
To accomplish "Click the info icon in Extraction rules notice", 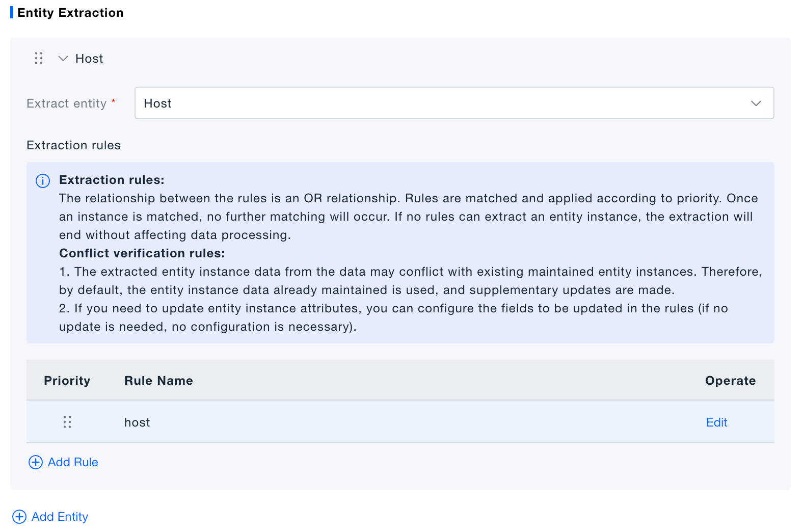I will (x=43, y=181).
